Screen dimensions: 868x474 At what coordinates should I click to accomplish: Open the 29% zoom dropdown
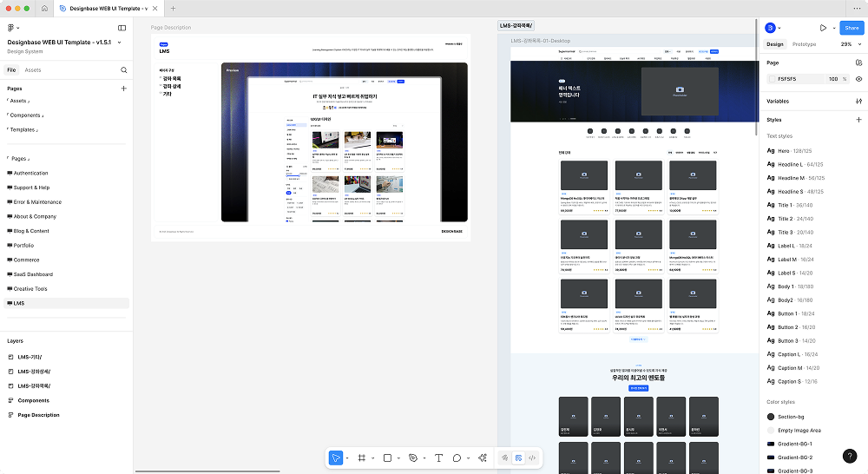pyautogui.click(x=850, y=44)
